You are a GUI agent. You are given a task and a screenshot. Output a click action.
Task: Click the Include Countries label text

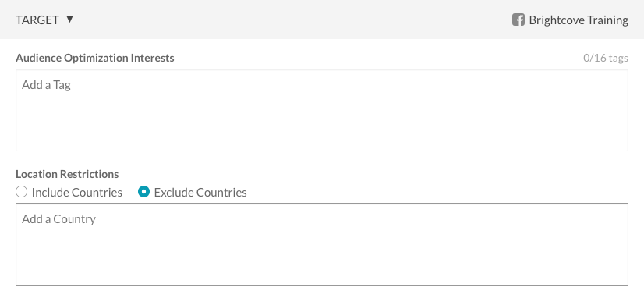[77, 193]
